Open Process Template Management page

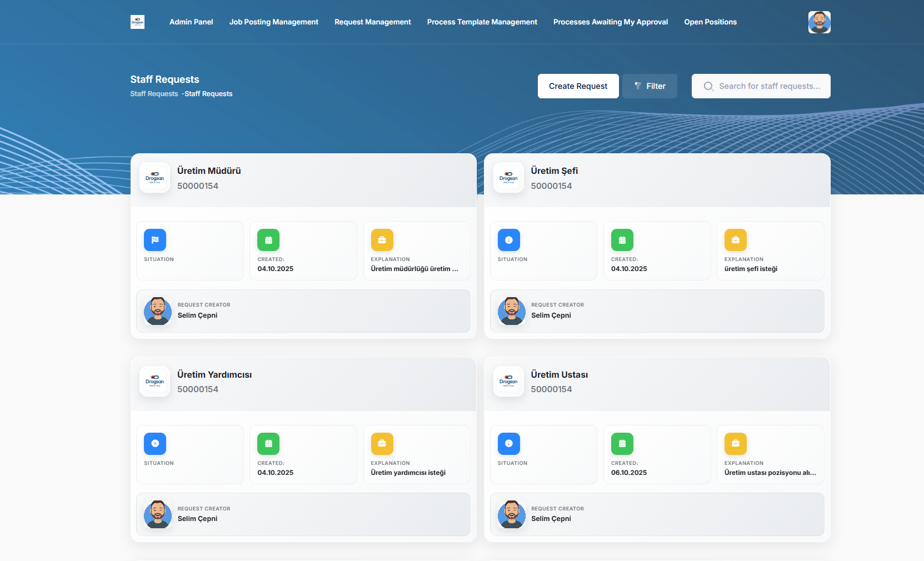tap(482, 22)
